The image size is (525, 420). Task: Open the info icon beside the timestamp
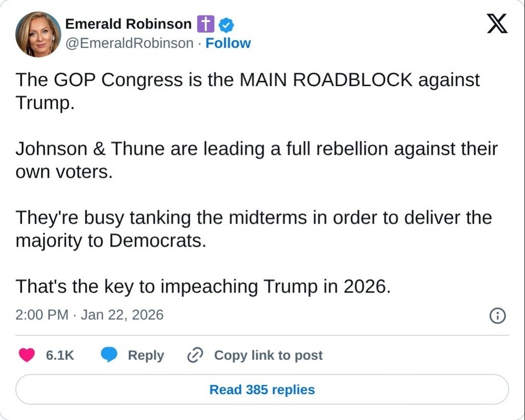[497, 315]
